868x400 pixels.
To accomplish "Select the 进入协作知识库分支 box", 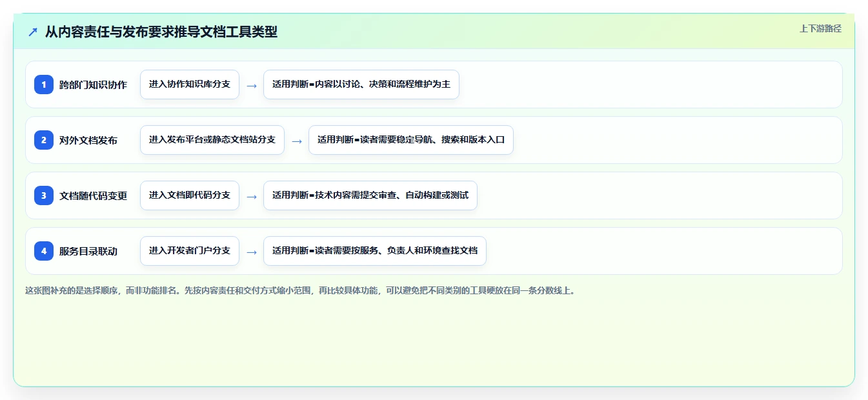I will [x=190, y=85].
